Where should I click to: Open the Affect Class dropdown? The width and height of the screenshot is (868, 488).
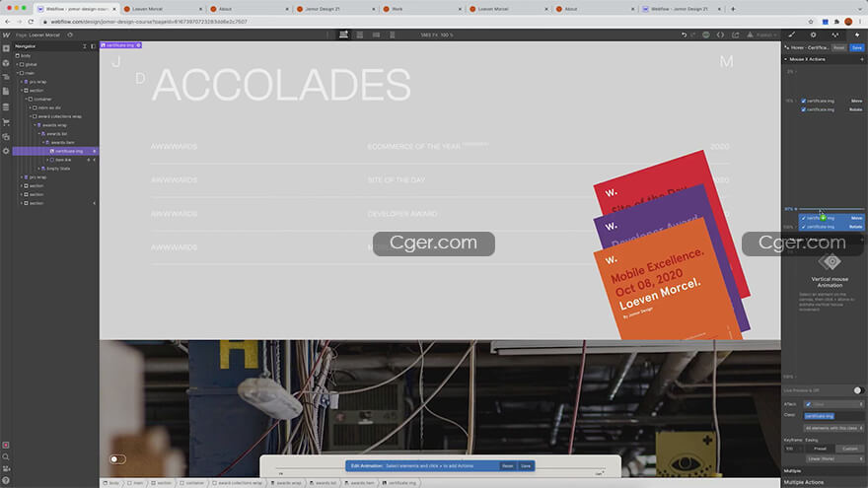pyautogui.click(x=834, y=404)
